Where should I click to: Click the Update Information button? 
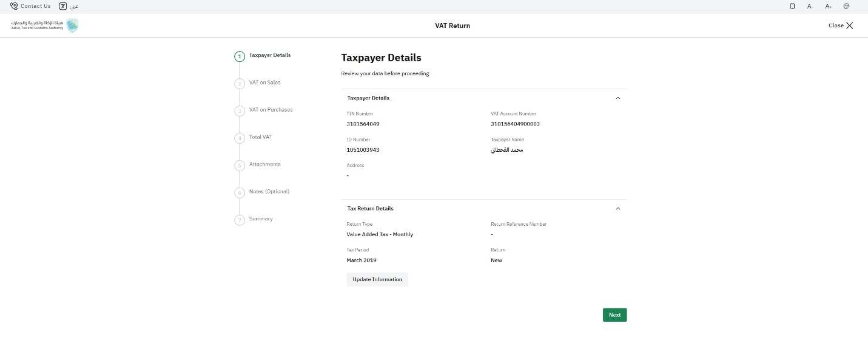pos(377,279)
